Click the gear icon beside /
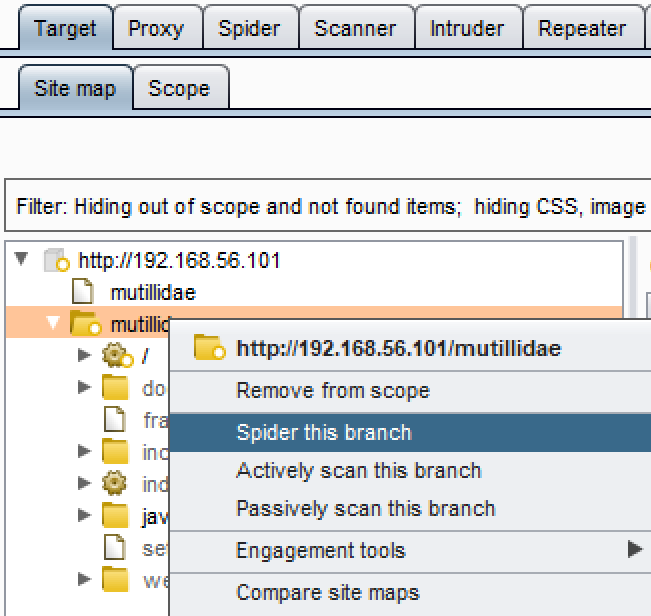This screenshot has height=616, width=651. click(x=117, y=355)
